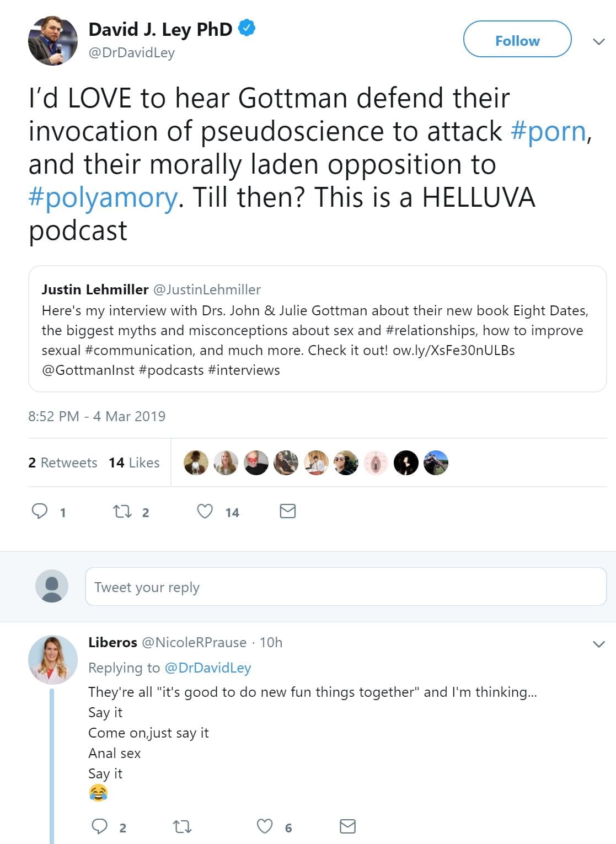Retweet David J. Ley's tweet
The image size is (616, 844).
(122, 512)
